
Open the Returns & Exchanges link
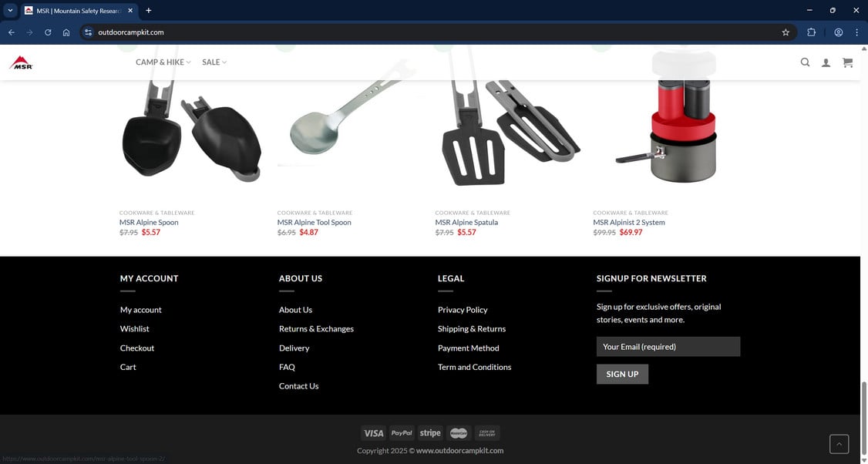click(x=316, y=328)
